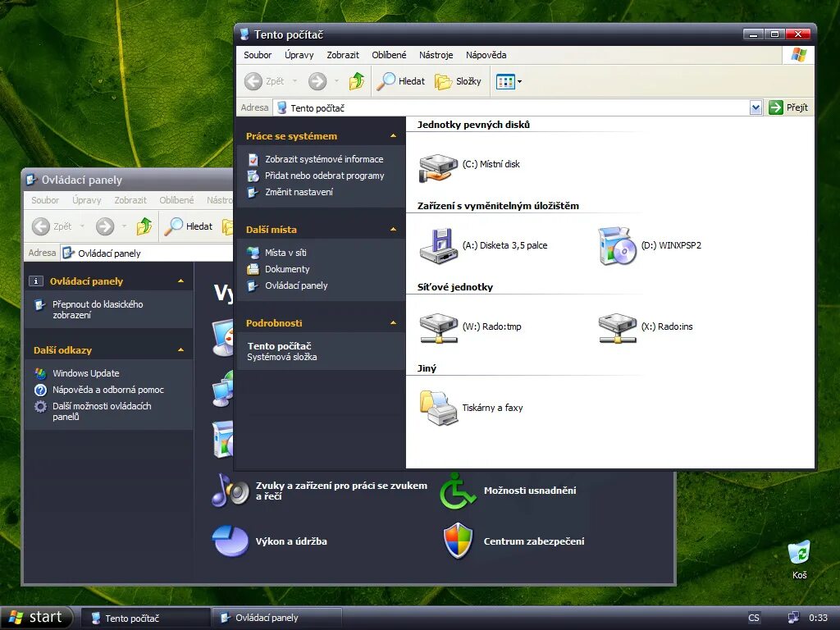Screen dimensions: 840x630
Task: Click Přidat nebo odebrat programy link
Action: click(325, 176)
